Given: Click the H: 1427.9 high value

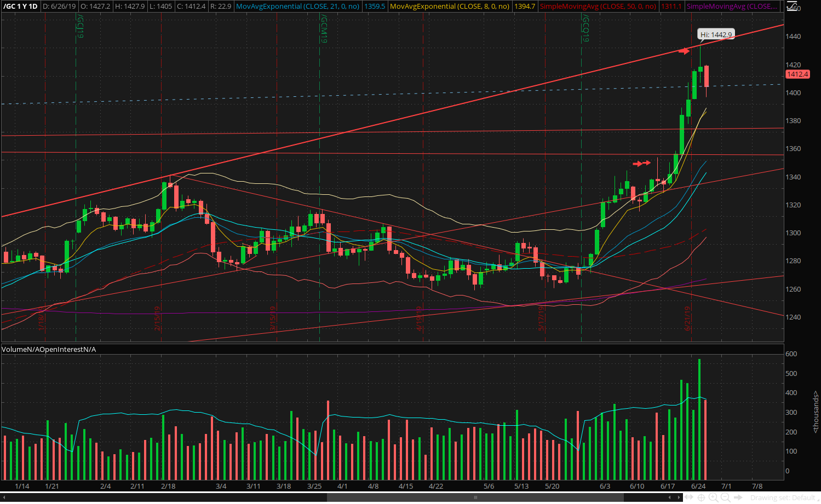Looking at the screenshot, I should (130, 7).
